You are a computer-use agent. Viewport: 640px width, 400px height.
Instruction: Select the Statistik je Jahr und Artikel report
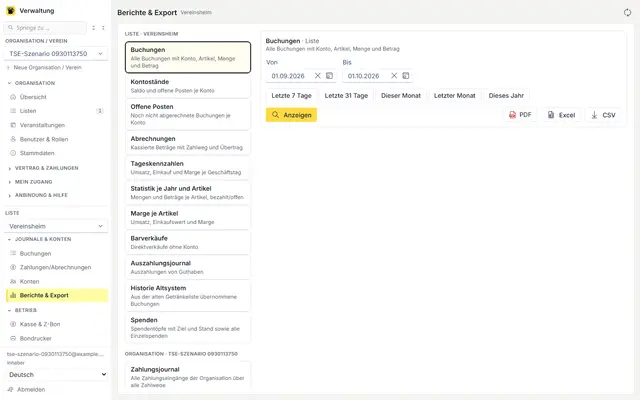[188, 193]
